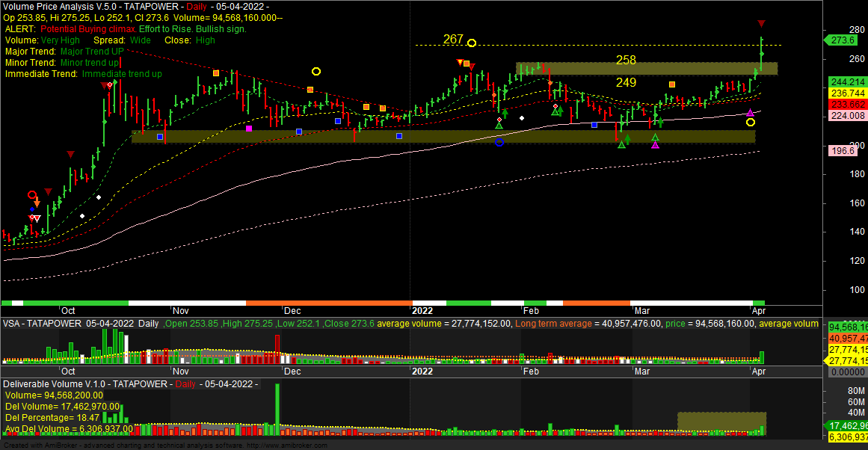Click the Nov label on the main chart time axis
Viewport: 868px width, 450px height.
click(180, 311)
